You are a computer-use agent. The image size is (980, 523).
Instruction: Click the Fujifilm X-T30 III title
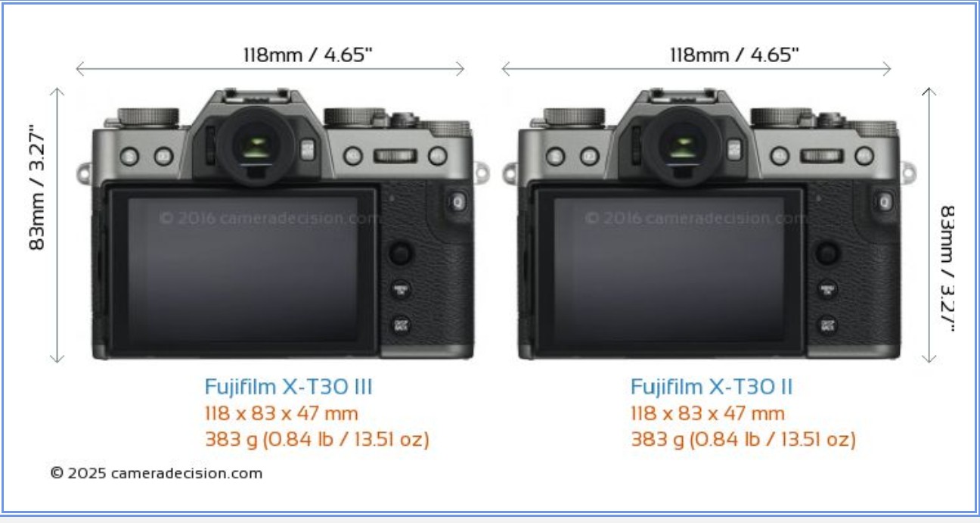click(289, 387)
